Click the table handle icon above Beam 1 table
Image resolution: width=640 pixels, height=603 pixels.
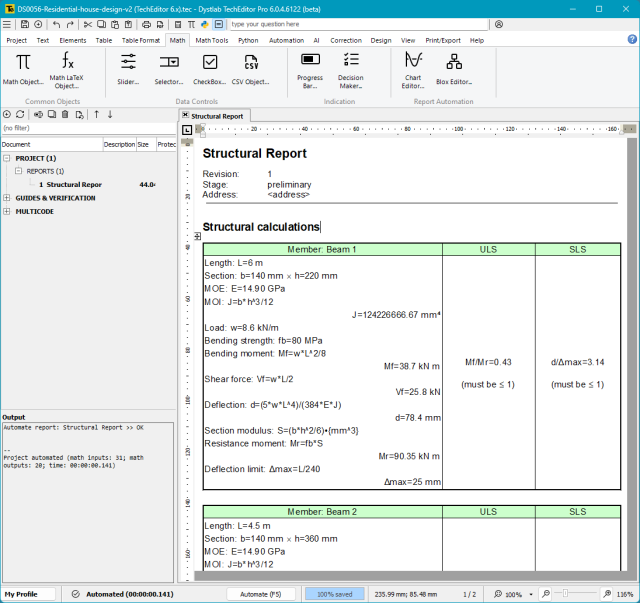coord(198,236)
